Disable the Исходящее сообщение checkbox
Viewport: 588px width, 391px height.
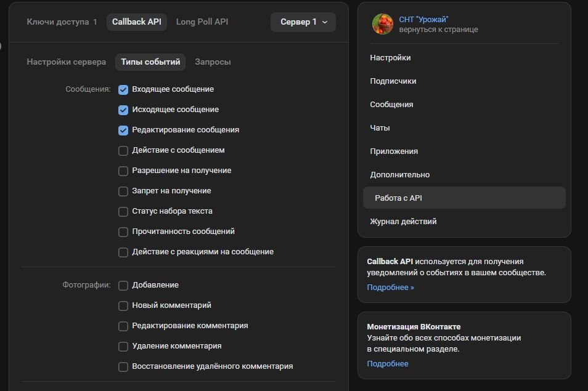coord(123,110)
